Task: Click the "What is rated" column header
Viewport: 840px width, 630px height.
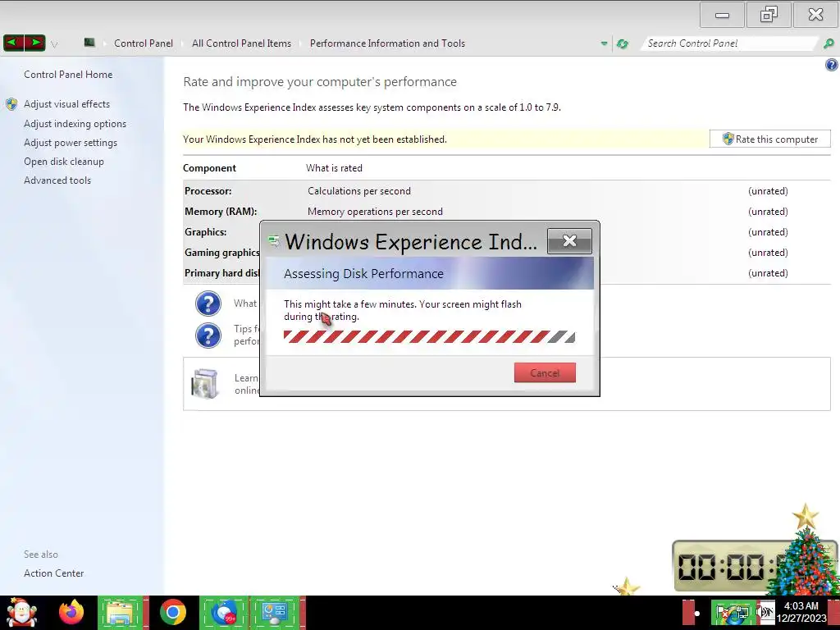Action: coord(334,168)
